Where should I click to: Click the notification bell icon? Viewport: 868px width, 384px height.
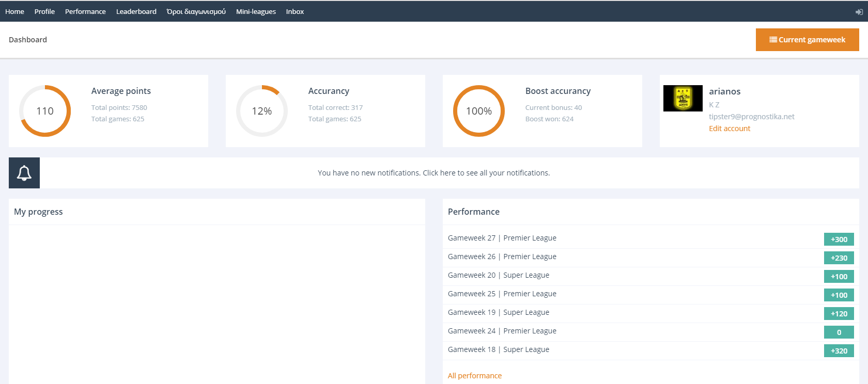tap(24, 173)
